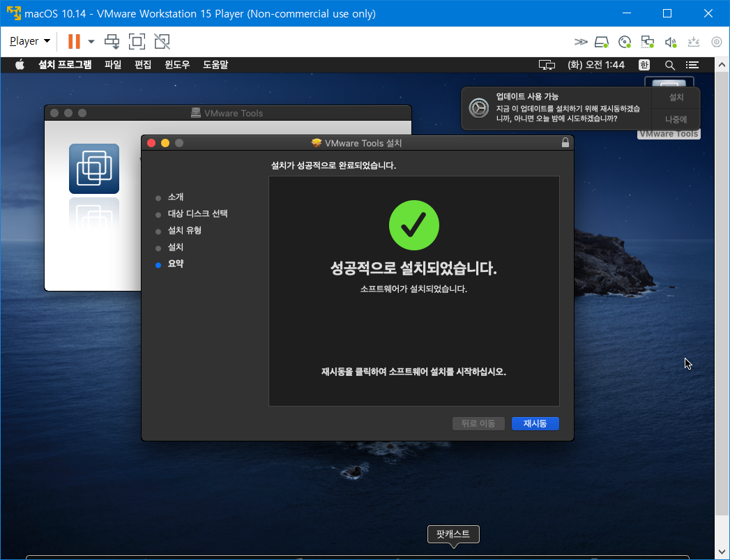Click the 재시동 button
Screen dimensions: 730x560
click(x=535, y=423)
